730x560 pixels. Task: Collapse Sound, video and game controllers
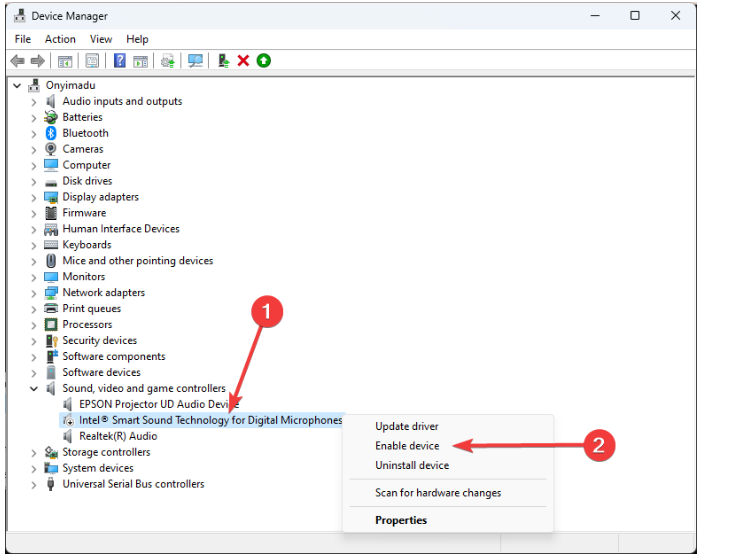pyautogui.click(x=34, y=389)
